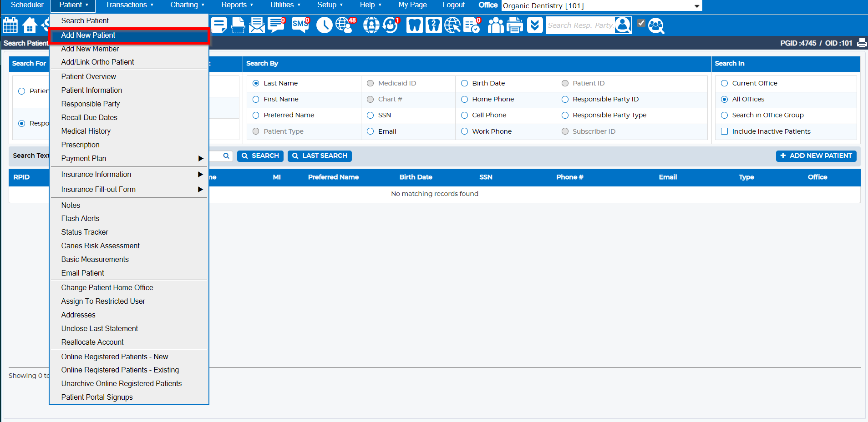Image resolution: width=868 pixels, height=422 pixels.
Task: Click the clock icon in toolbar
Action: [x=324, y=25]
